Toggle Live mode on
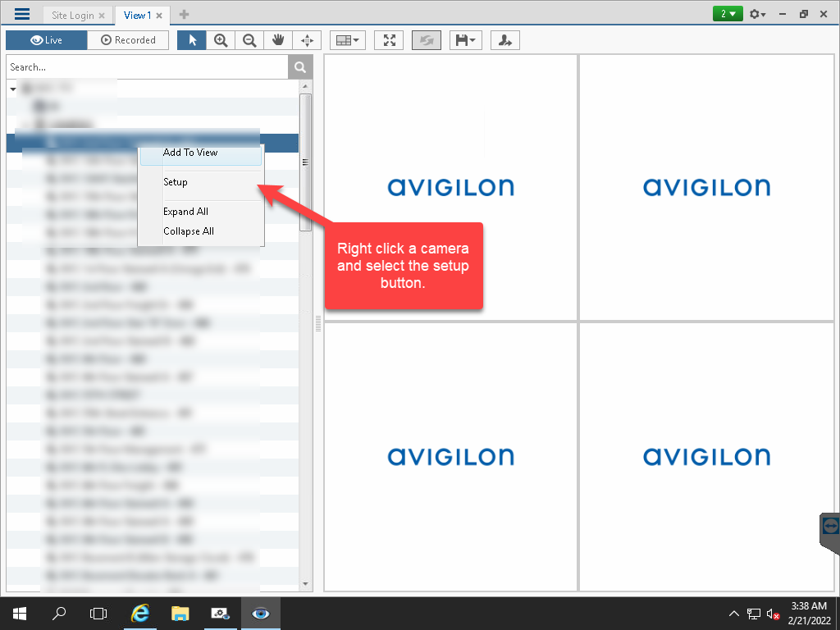Viewport: 840px width, 630px height. pyautogui.click(x=46, y=39)
